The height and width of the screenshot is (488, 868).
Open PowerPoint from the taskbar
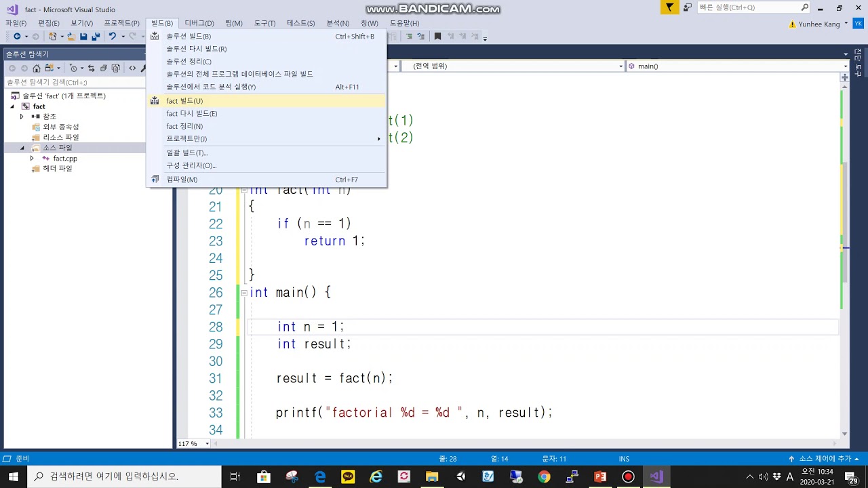coord(600,476)
